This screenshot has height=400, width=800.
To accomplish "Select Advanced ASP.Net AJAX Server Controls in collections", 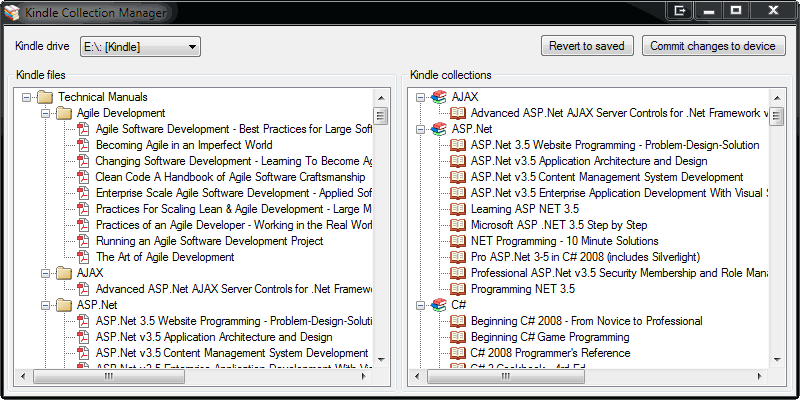I will point(619,113).
